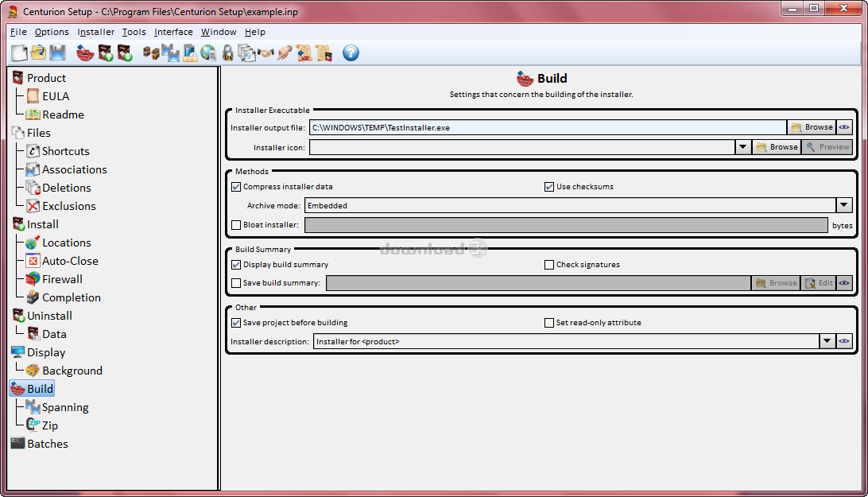This screenshot has width=868, height=497.
Task: Select the Product tree node
Action: click(x=46, y=78)
